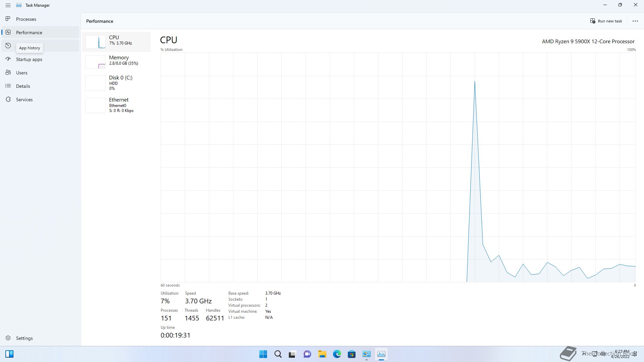Minimize the Task Manager window

pyautogui.click(x=605, y=5)
